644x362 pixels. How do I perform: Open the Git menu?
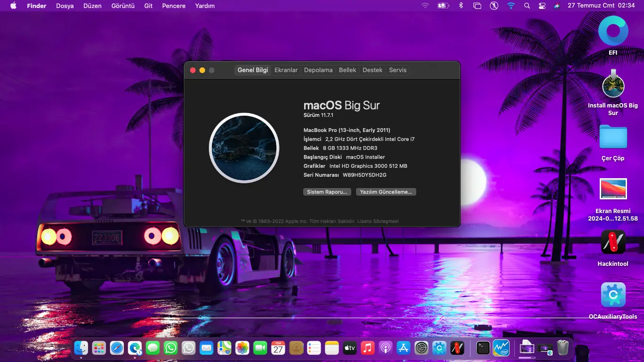tap(149, 6)
